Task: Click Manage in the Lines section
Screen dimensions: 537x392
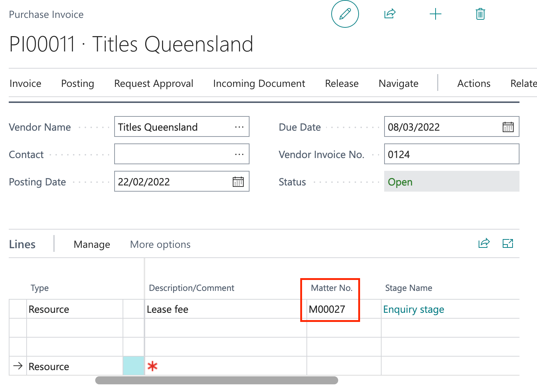Action: (92, 245)
